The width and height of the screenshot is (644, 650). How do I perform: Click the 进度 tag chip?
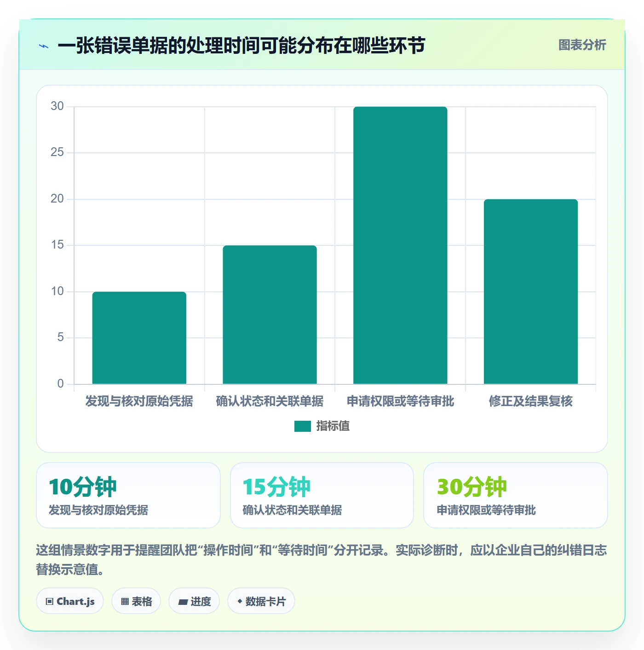[x=194, y=601]
